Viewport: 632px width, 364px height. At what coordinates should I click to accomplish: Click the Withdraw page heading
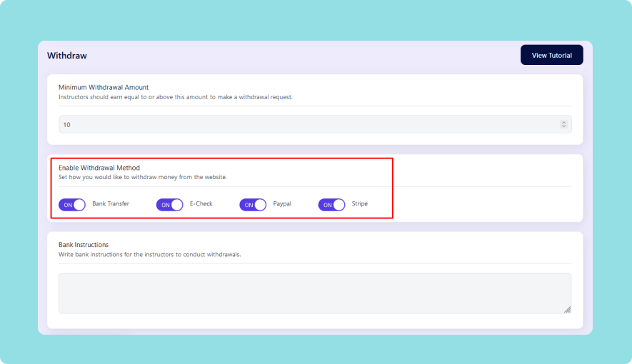(x=67, y=55)
